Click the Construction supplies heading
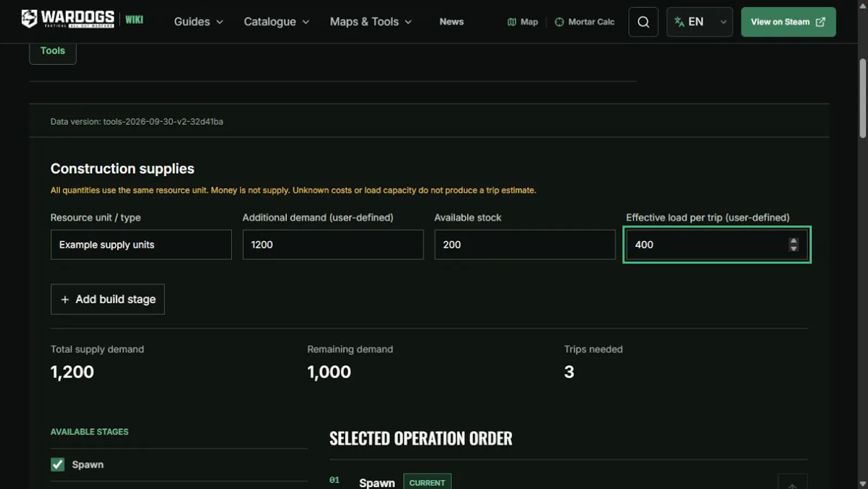This screenshot has width=868, height=489. 123,169
